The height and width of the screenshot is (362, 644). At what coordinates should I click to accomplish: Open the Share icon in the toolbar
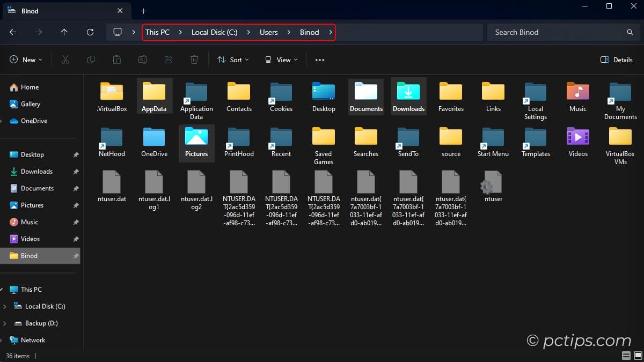168,60
